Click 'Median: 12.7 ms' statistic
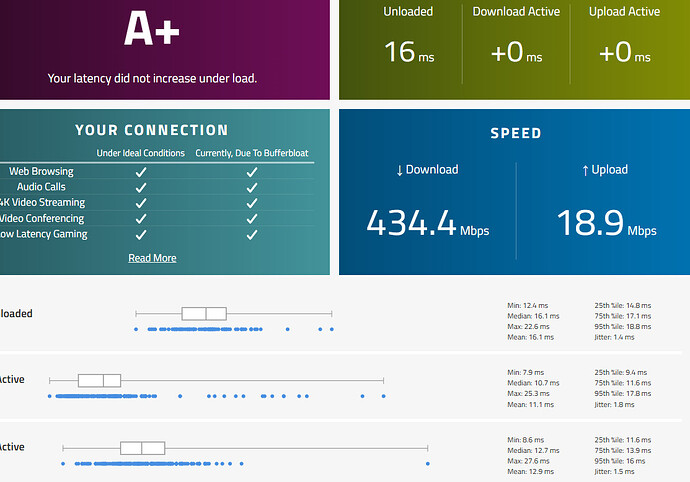Image resolution: width=690 pixels, height=482 pixels. coord(533,450)
